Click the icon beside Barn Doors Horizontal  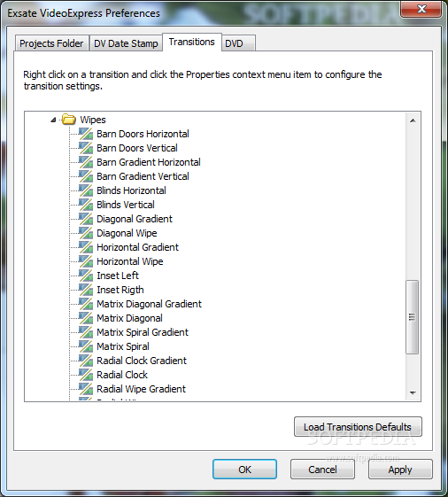coord(86,134)
